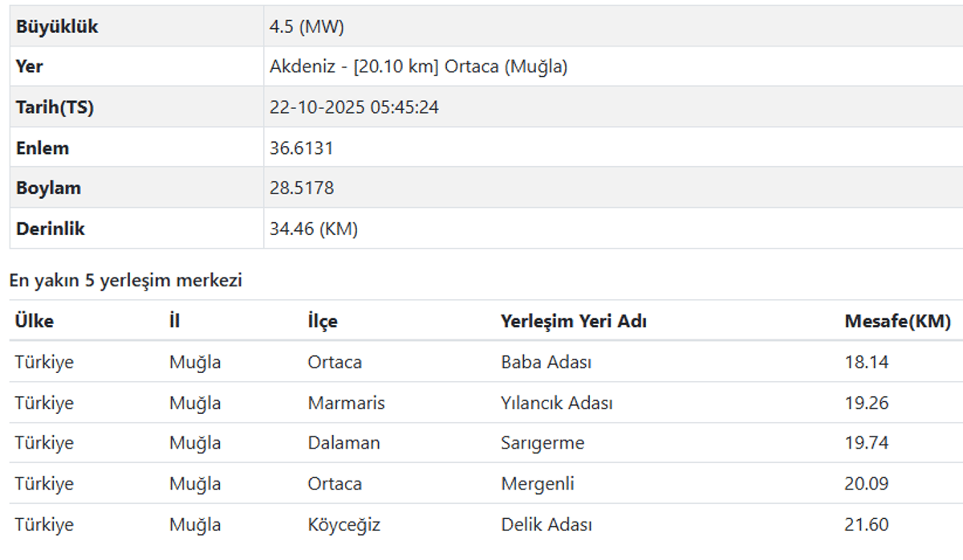Click the Büyüklük row label
This screenshot has width=963, height=560.
tap(56, 26)
